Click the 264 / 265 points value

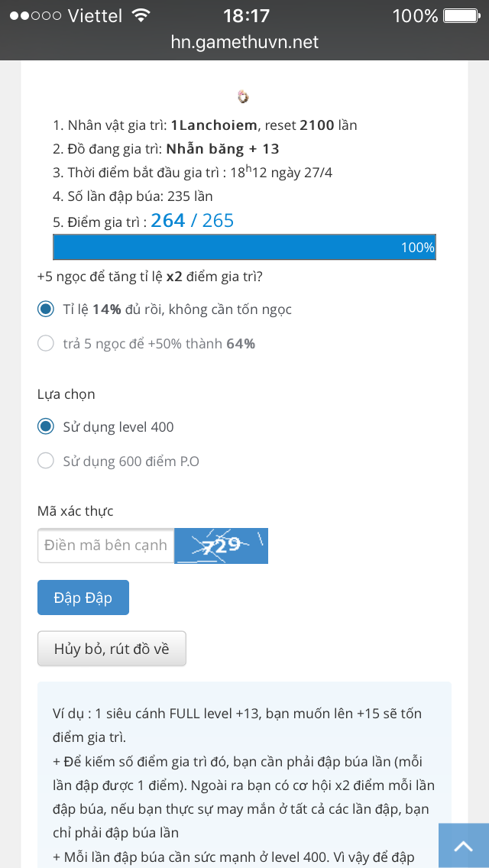[x=193, y=221]
